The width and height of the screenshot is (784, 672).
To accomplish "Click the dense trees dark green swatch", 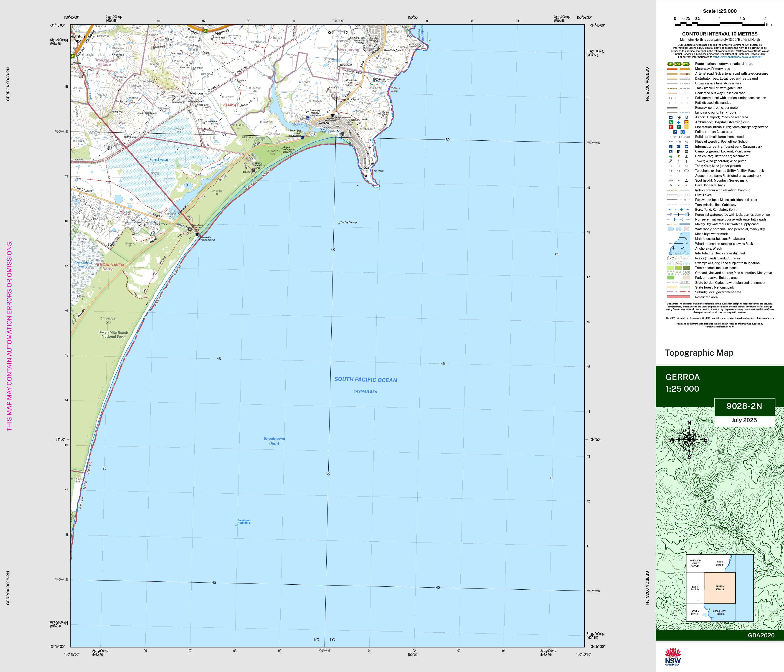I will (x=686, y=268).
